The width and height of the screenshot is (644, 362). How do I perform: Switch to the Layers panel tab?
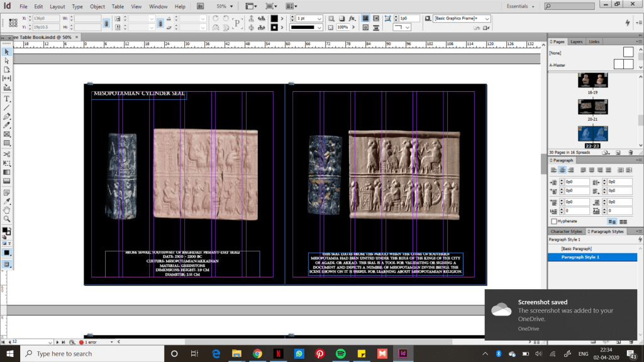click(x=576, y=41)
